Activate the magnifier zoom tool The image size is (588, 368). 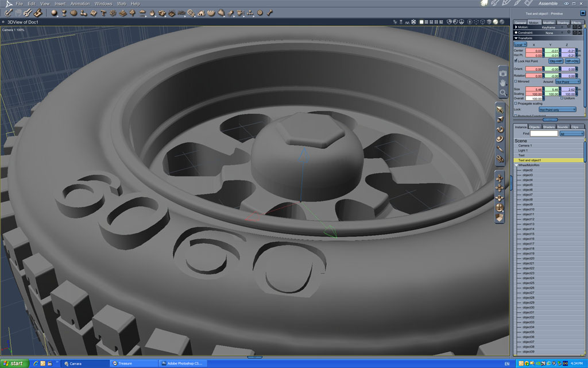502,93
